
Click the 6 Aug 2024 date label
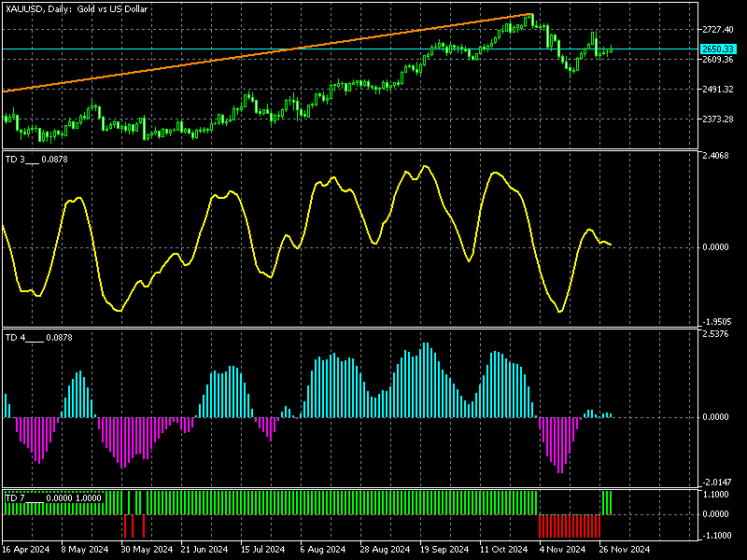[323, 550]
